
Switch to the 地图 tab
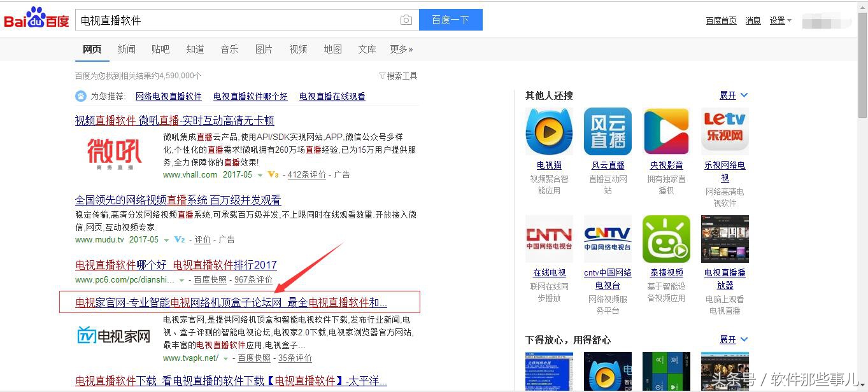(x=332, y=49)
